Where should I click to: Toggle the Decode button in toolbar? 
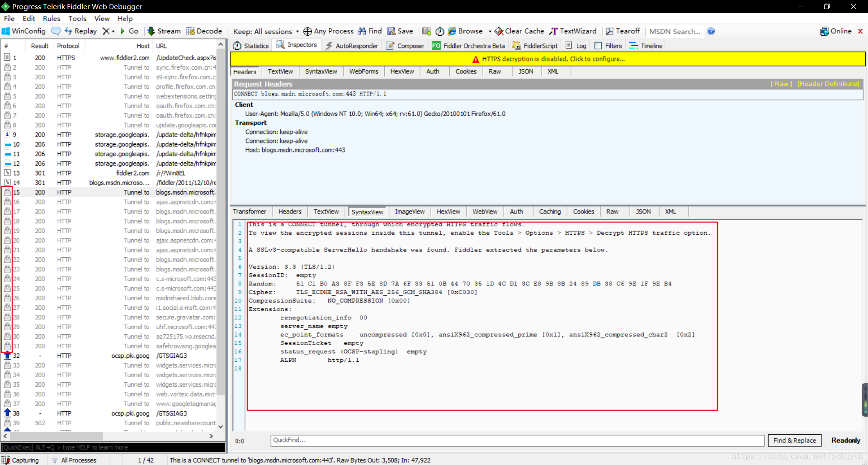(x=204, y=31)
